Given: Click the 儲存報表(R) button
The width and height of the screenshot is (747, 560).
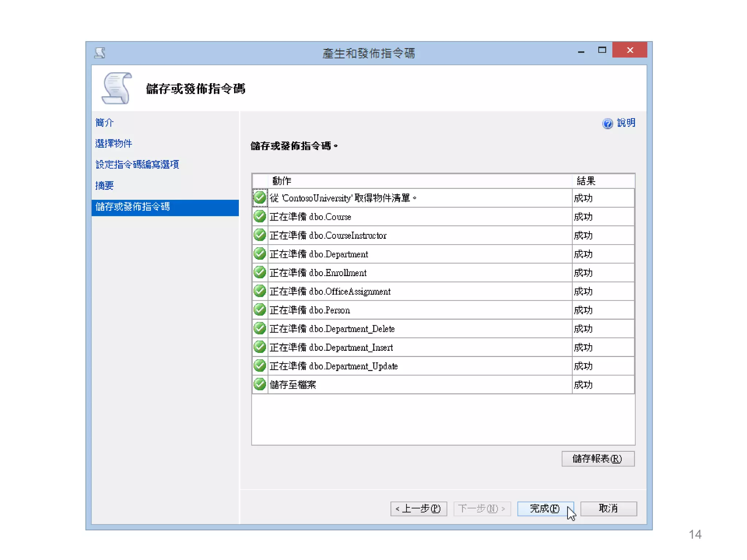Looking at the screenshot, I should (597, 459).
